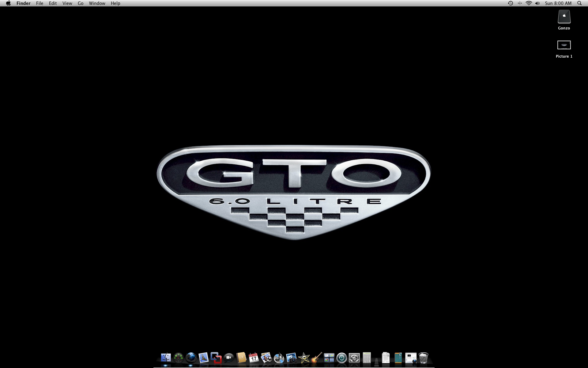Open the Window menu

[x=97, y=3]
